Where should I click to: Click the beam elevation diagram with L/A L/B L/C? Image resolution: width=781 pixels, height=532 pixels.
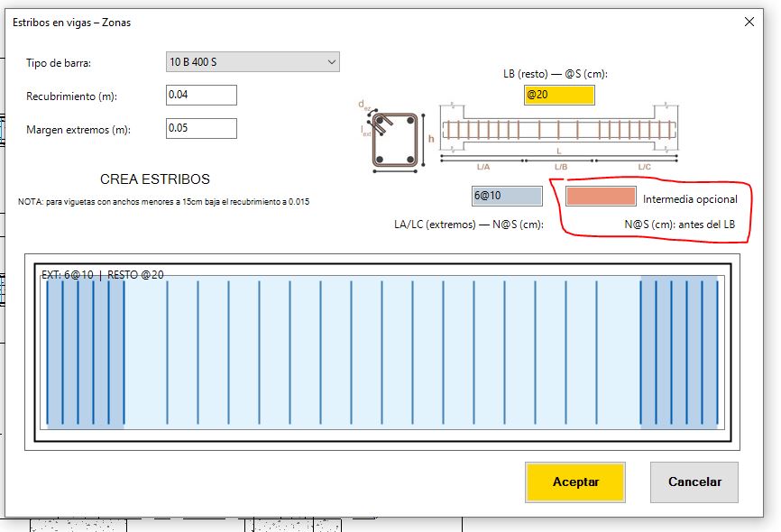(x=559, y=135)
